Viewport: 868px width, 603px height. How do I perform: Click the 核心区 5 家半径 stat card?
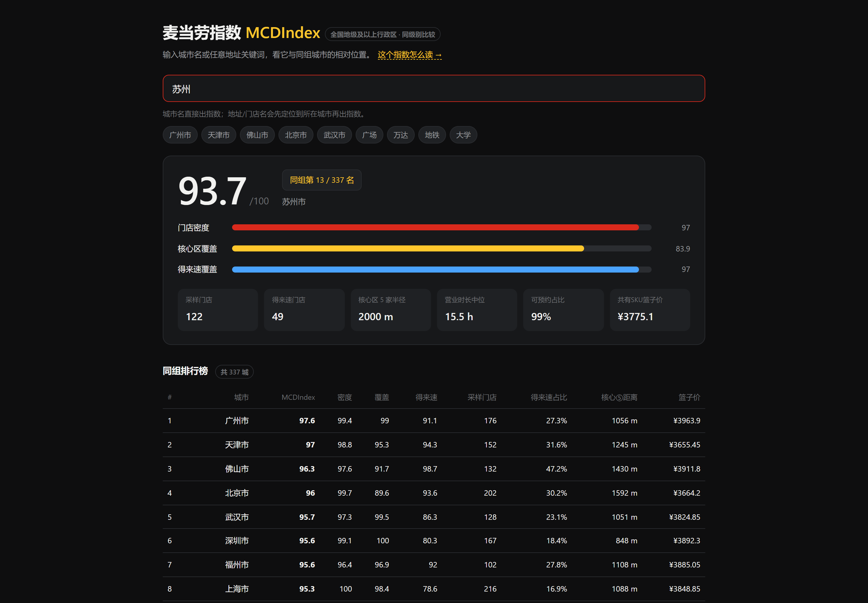[391, 310]
